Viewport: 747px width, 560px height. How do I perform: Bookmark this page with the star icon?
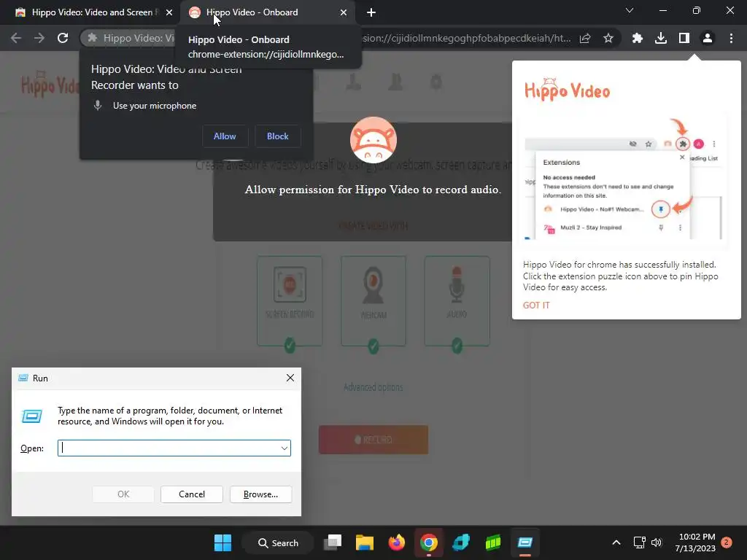pos(608,38)
